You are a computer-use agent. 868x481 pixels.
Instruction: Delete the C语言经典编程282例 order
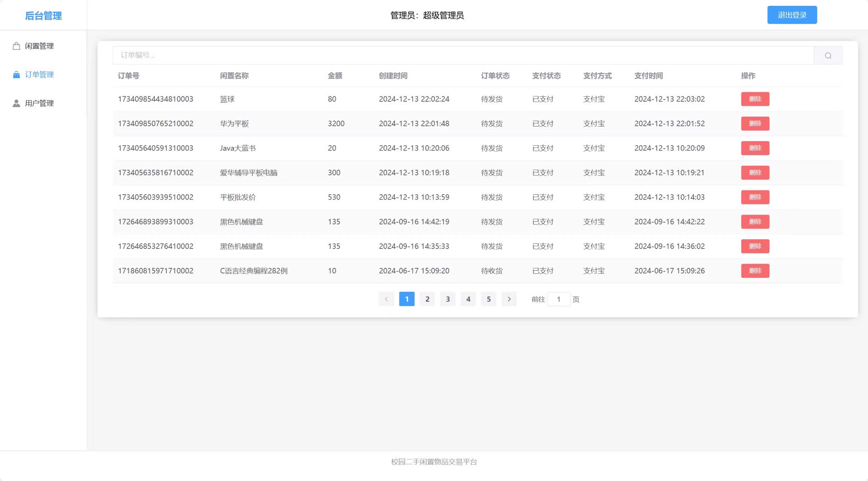pos(755,271)
